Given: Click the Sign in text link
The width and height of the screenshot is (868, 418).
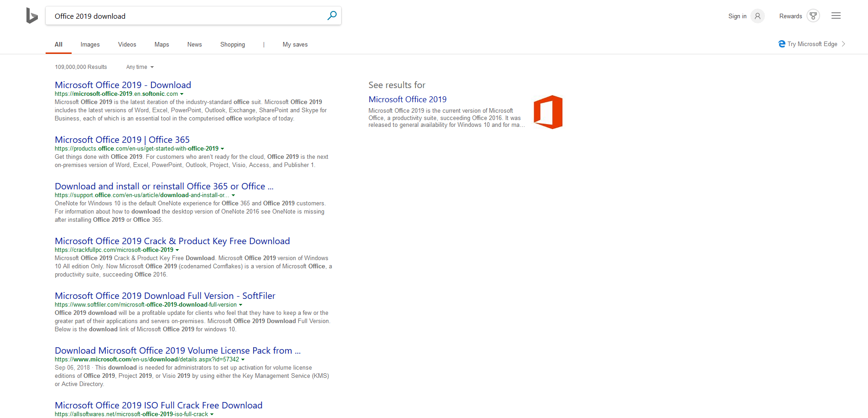Looking at the screenshot, I should click(737, 16).
